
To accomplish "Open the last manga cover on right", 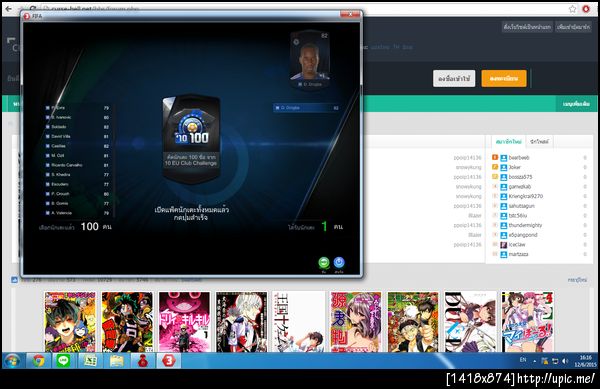I will 527,322.
